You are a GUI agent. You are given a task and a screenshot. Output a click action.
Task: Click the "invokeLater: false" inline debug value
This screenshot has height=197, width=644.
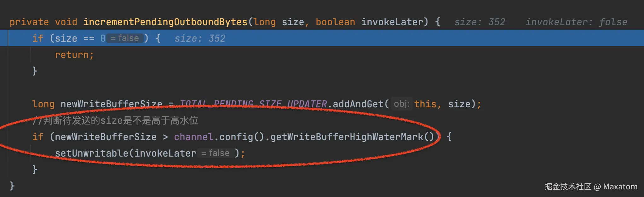click(576, 22)
